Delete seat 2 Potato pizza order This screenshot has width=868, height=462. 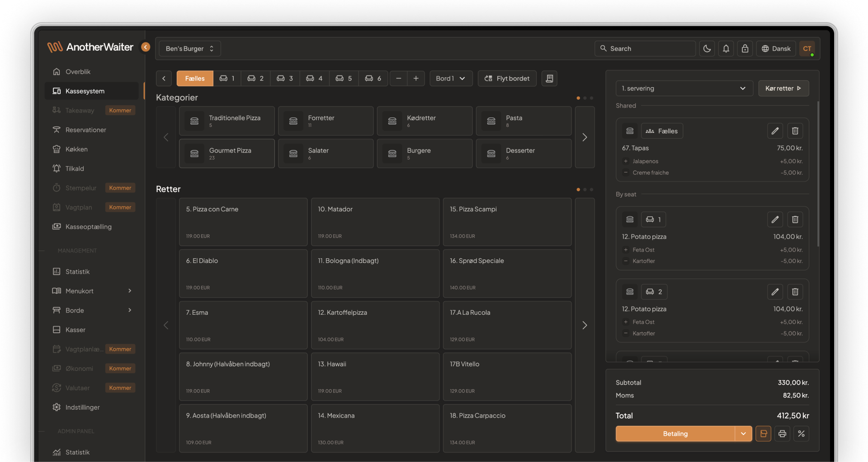pyautogui.click(x=795, y=292)
